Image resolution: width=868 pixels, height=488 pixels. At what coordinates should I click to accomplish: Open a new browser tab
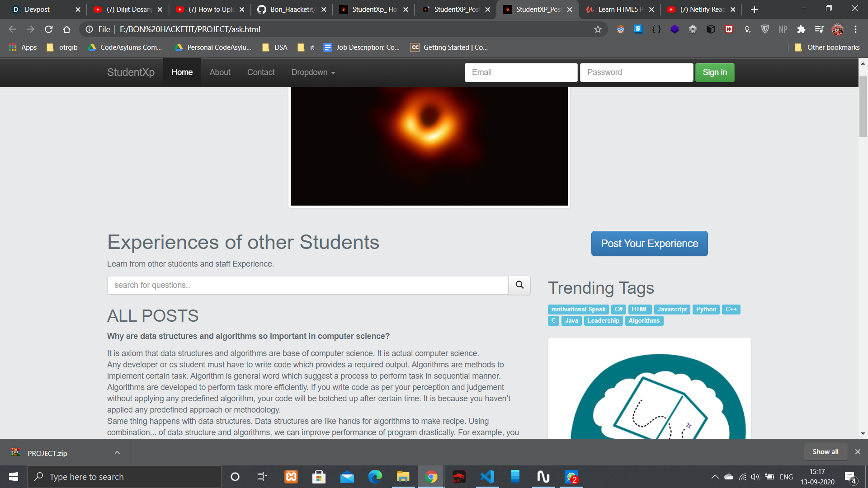coord(754,9)
